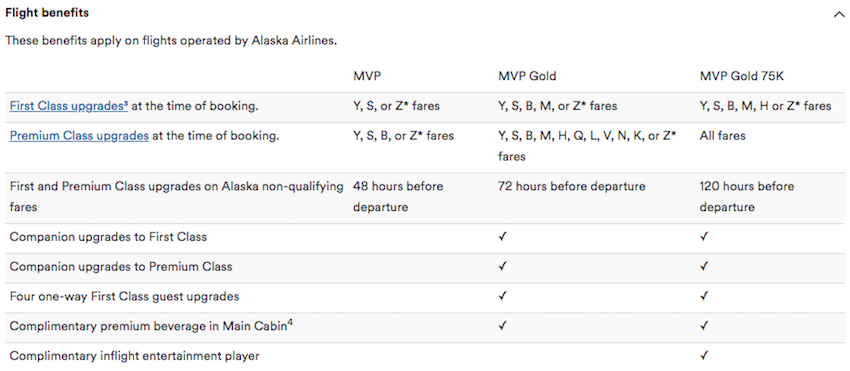Screen dimensions: 850x371
Task: Open the First Class upgrades link
Action: [69, 106]
